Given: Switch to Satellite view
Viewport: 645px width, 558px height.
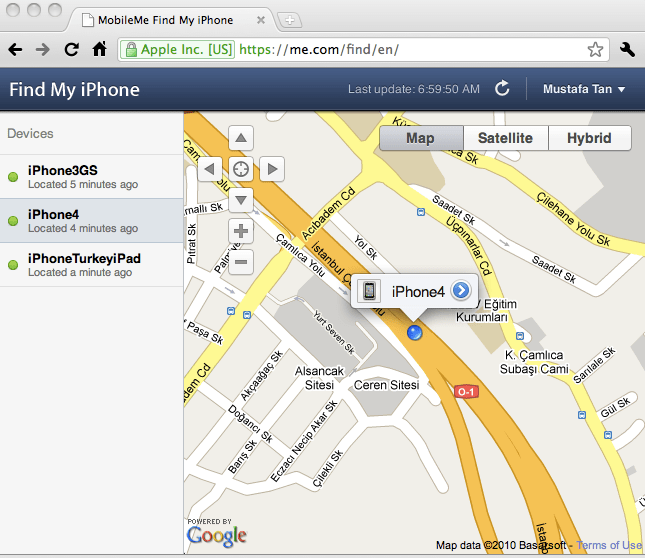Looking at the screenshot, I should coord(506,138).
